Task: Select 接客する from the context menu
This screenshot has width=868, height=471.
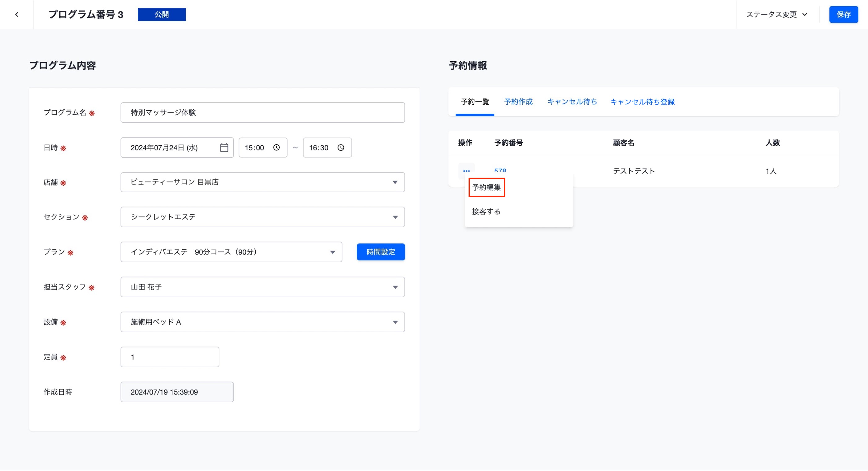Action: [486, 212]
